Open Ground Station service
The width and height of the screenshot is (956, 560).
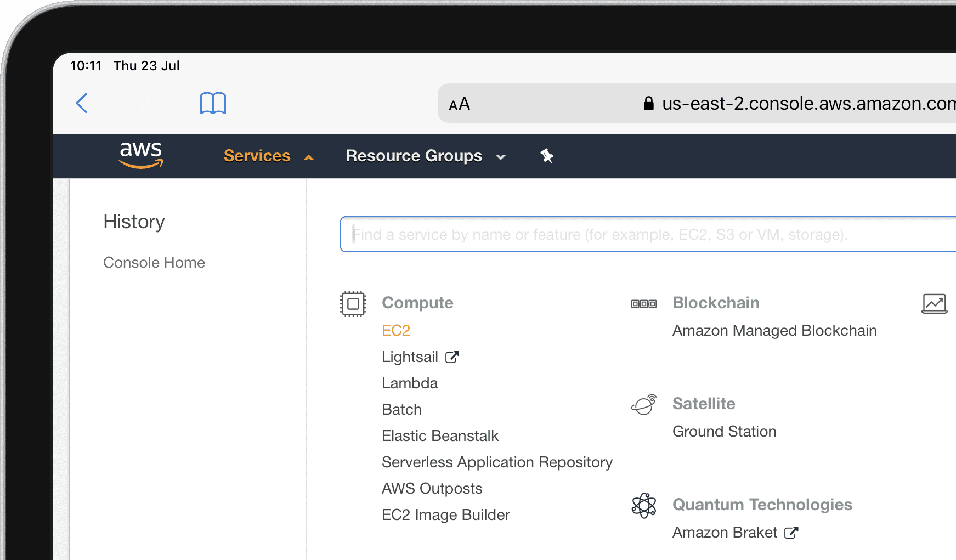tap(724, 432)
